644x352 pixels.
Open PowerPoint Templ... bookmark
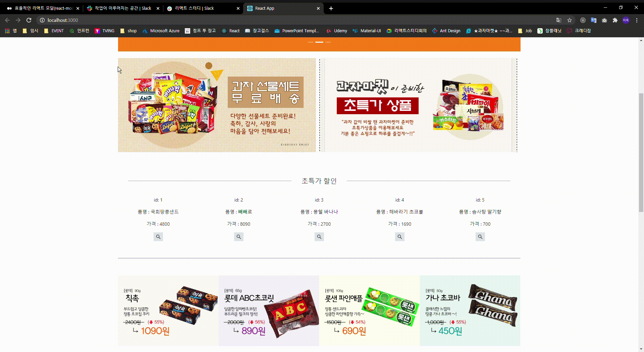297,31
